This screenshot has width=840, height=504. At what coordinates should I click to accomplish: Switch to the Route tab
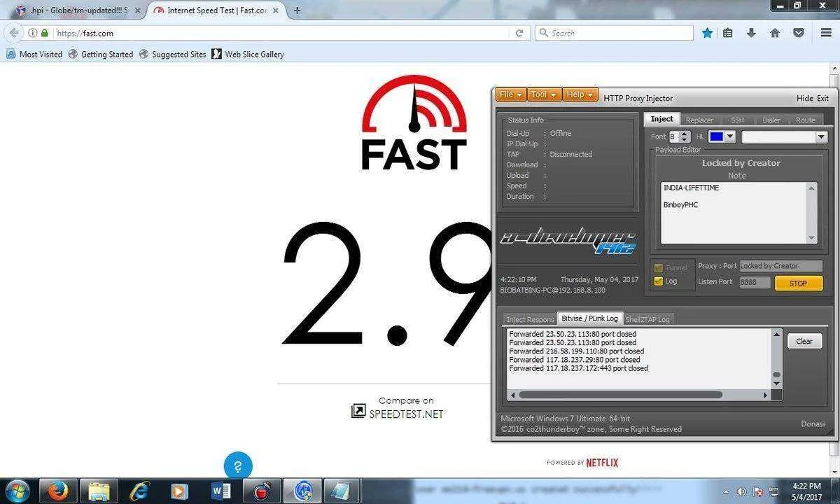[x=806, y=120]
